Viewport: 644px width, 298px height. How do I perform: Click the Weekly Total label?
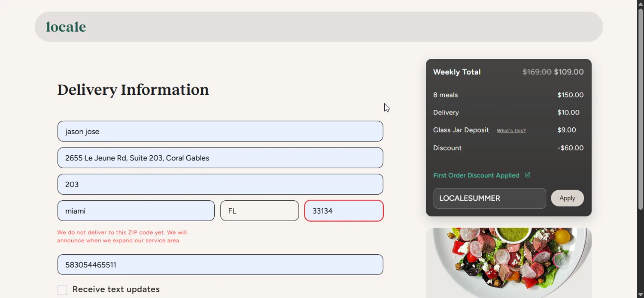457,72
